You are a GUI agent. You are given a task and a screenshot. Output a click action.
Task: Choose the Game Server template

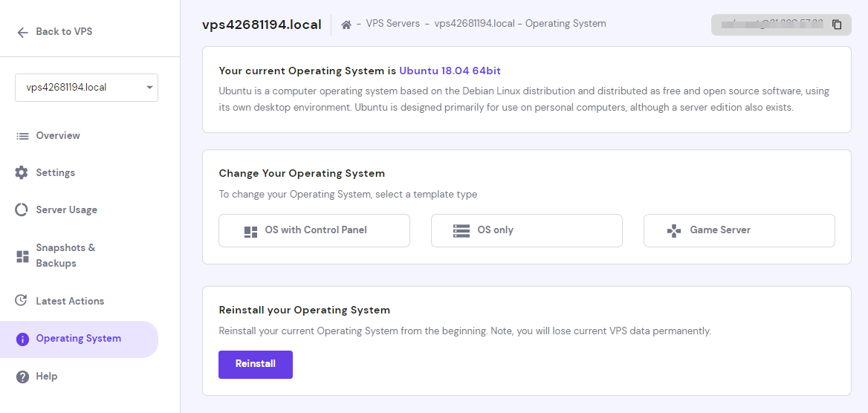pos(739,230)
